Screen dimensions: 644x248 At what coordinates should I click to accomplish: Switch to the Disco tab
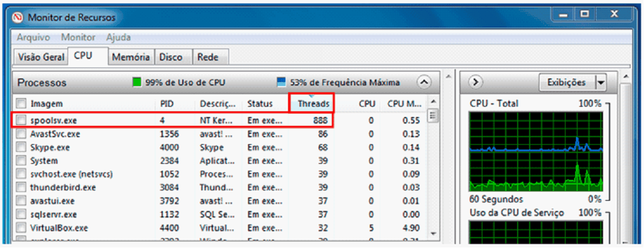tap(171, 57)
